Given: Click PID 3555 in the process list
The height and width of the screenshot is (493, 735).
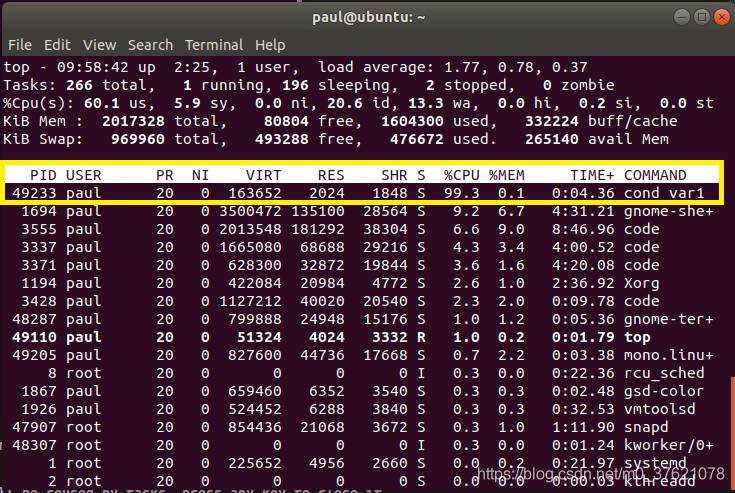Looking at the screenshot, I should [39, 229].
